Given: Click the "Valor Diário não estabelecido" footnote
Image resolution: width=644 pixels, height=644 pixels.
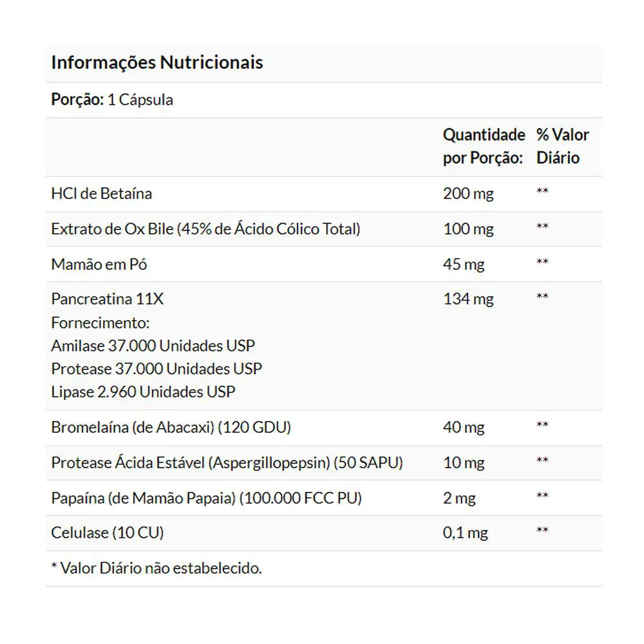Looking at the screenshot, I should (156, 568).
